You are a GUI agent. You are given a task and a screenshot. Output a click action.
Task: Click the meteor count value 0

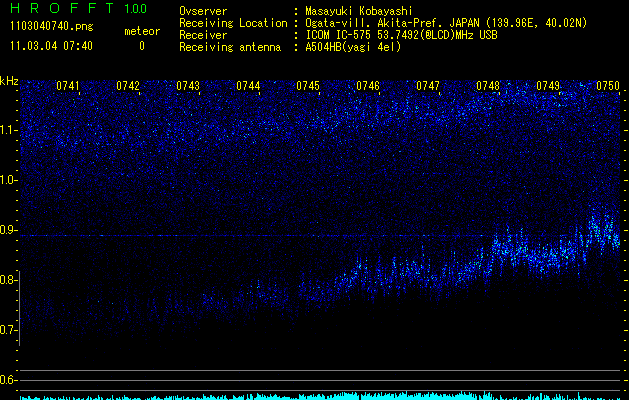click(x=141, y=46)
